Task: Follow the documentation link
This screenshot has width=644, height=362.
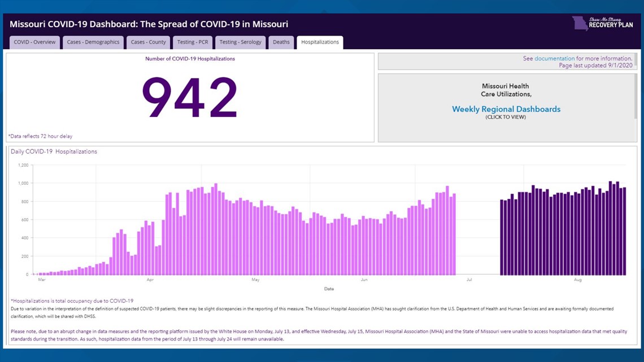Action: (554, 58)
